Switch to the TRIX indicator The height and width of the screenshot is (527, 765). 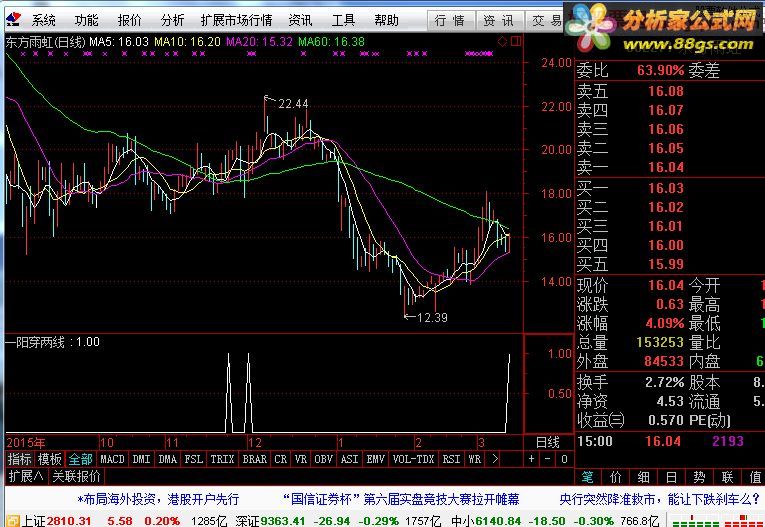point(222,459)
